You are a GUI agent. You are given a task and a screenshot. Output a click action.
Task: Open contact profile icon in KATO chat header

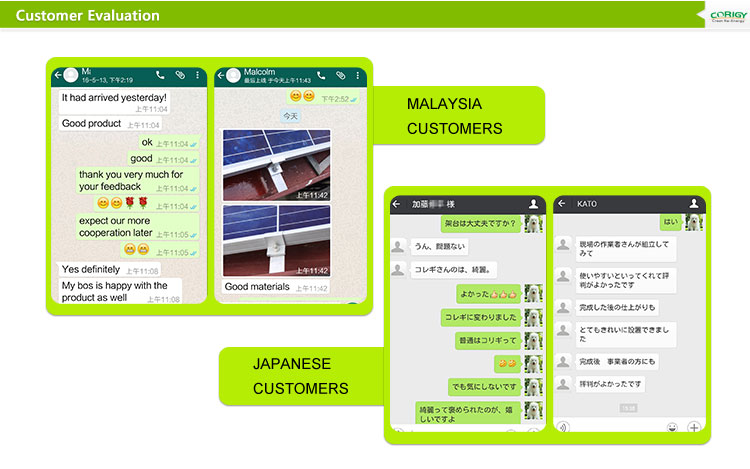[694, 204]
